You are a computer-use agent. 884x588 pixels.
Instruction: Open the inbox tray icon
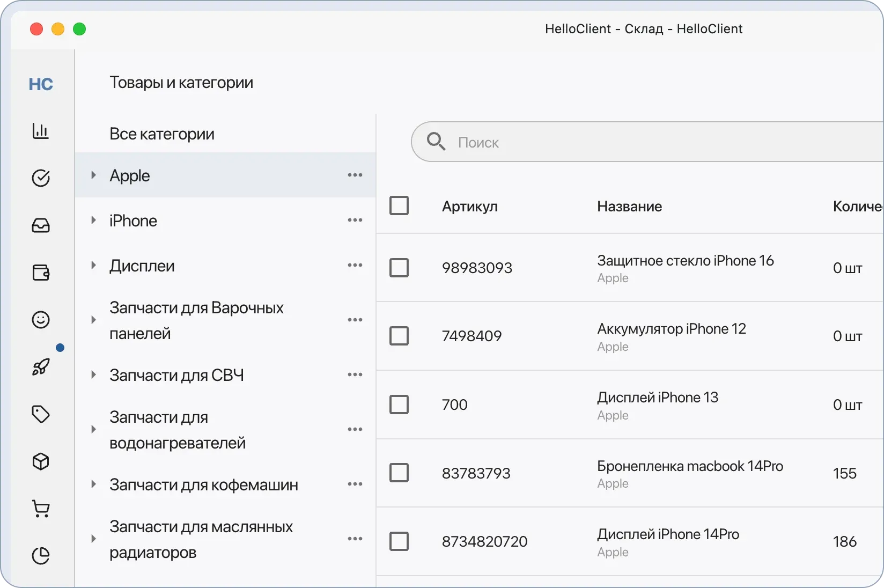tap(41, 225)
